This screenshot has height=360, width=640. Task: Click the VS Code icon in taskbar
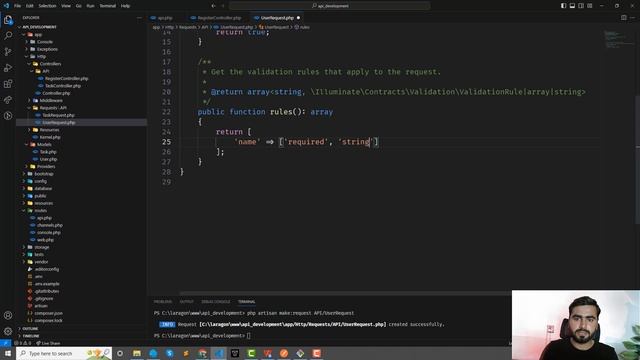point(219,353)
